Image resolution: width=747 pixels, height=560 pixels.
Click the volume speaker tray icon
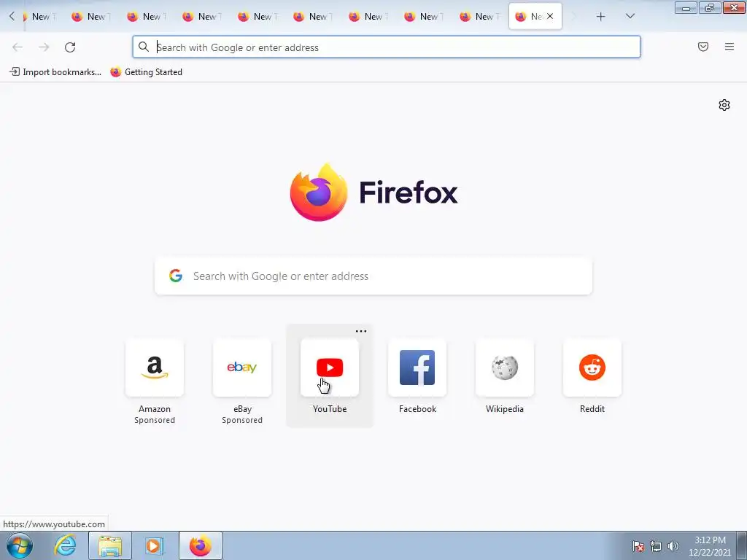(673, 546)
